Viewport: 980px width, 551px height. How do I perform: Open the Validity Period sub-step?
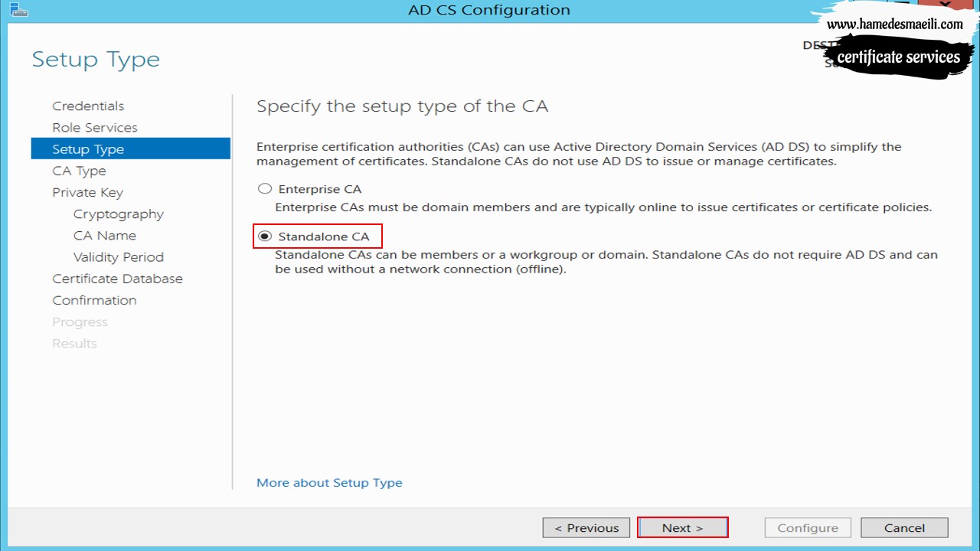(119, 257)
